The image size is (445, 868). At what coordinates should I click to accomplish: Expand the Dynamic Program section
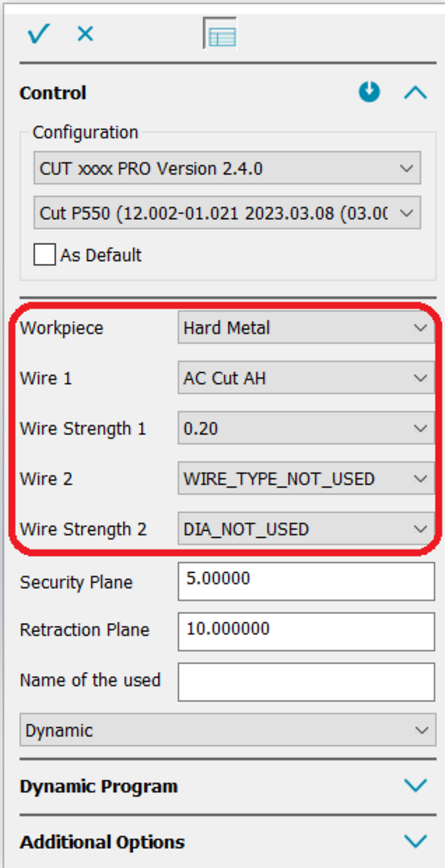415,785
